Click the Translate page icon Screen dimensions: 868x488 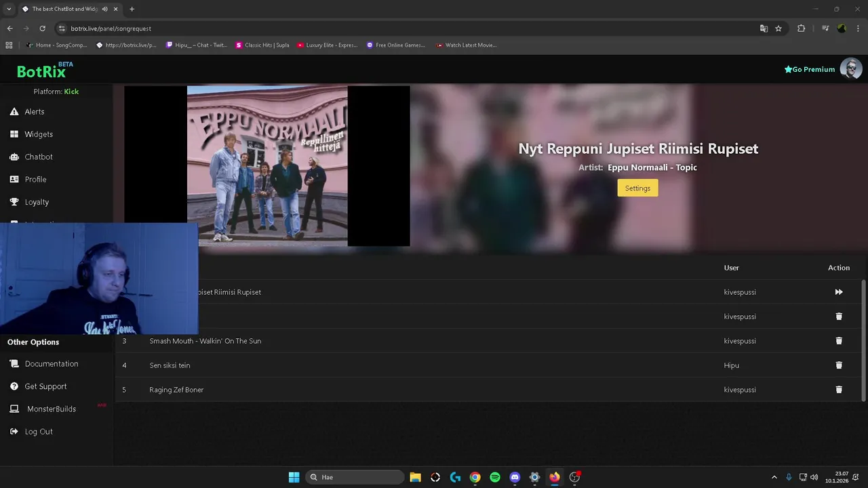click(764, 28)
